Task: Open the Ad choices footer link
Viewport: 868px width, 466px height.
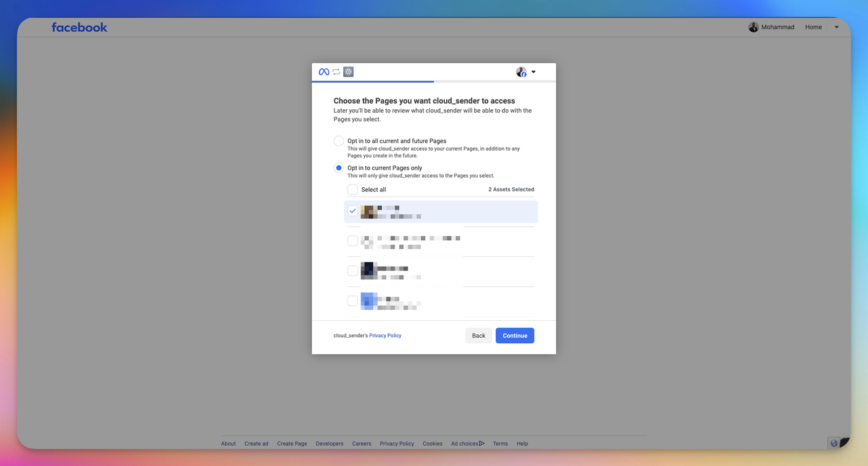Action: point(465,444)
